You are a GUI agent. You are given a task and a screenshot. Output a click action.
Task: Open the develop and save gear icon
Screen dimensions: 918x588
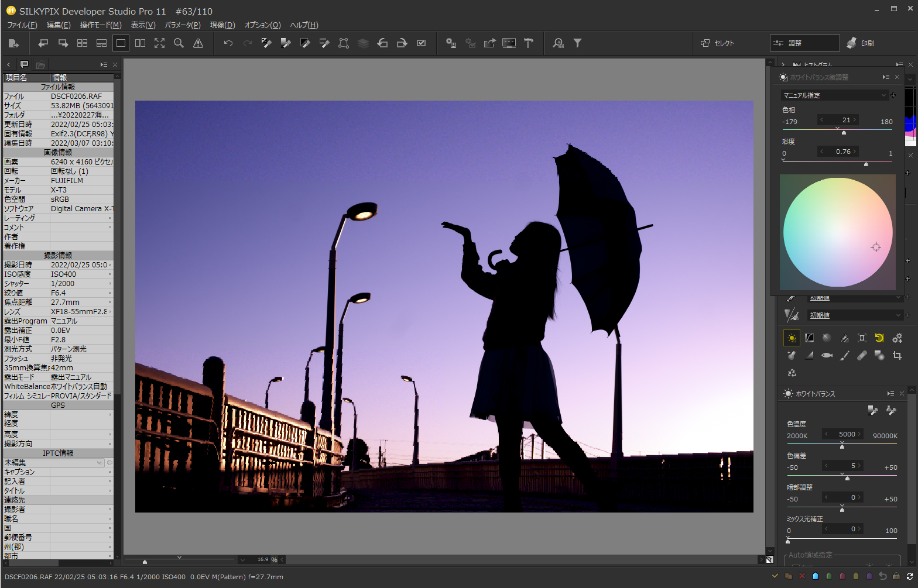click(451, 43)
